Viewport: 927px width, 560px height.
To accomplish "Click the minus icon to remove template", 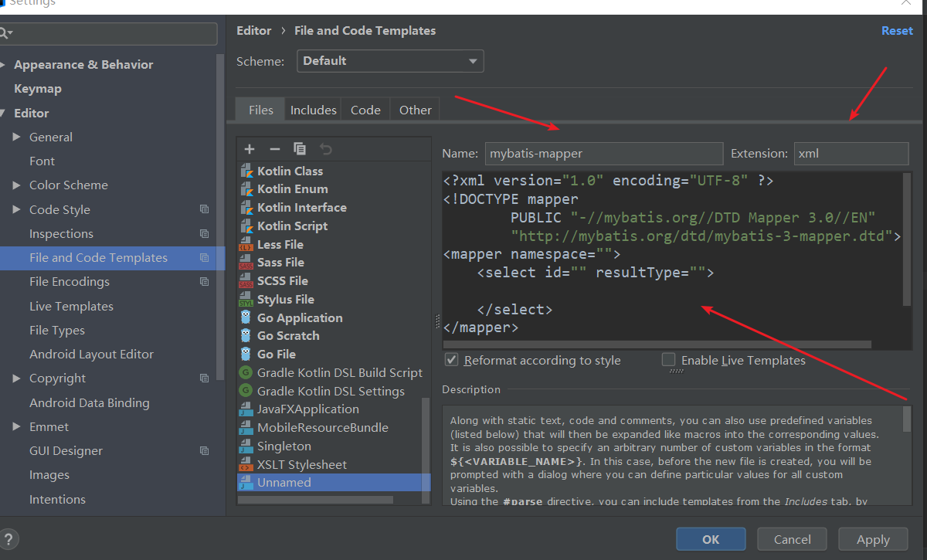I will coord(274,149).
